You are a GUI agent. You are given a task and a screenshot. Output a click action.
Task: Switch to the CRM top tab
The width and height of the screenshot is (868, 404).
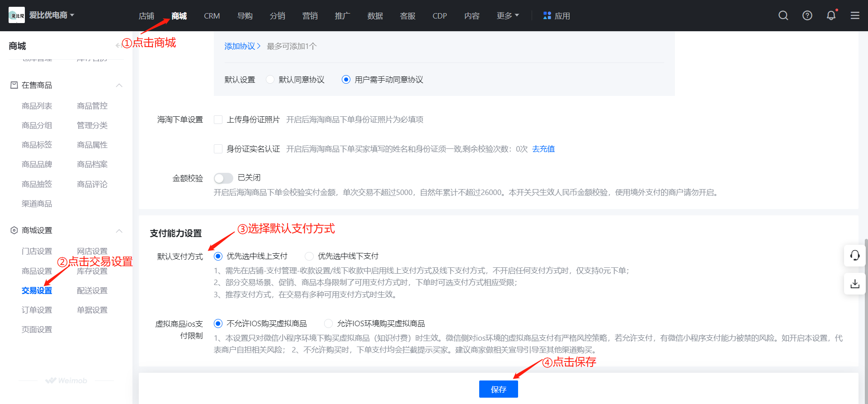[x=212, y=16]
